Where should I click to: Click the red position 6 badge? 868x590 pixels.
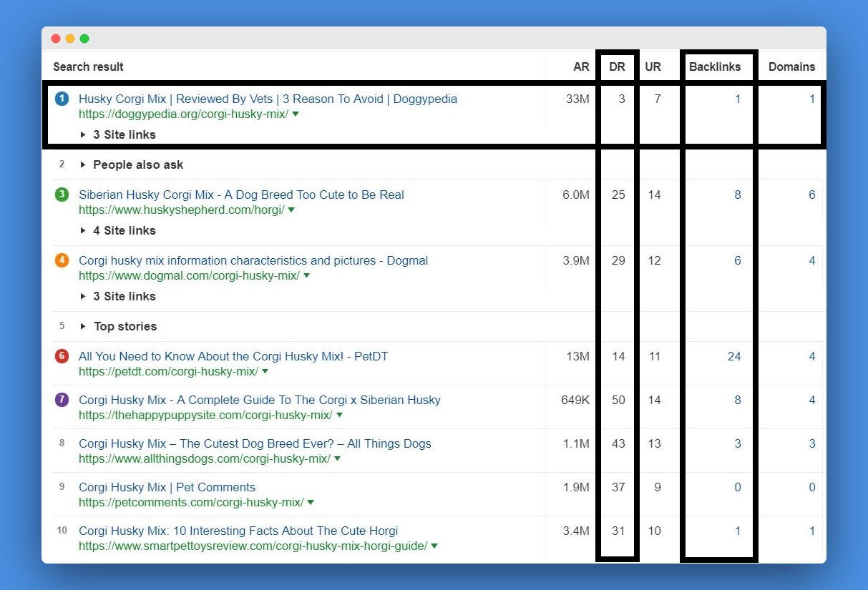62,356
